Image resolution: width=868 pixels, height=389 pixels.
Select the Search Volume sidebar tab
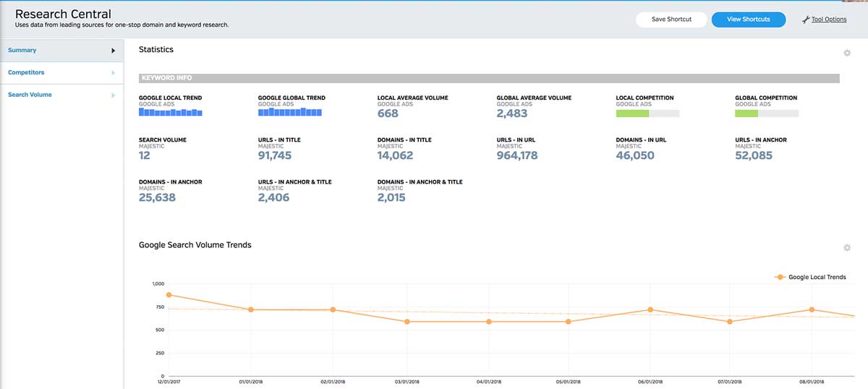[61, 95]
